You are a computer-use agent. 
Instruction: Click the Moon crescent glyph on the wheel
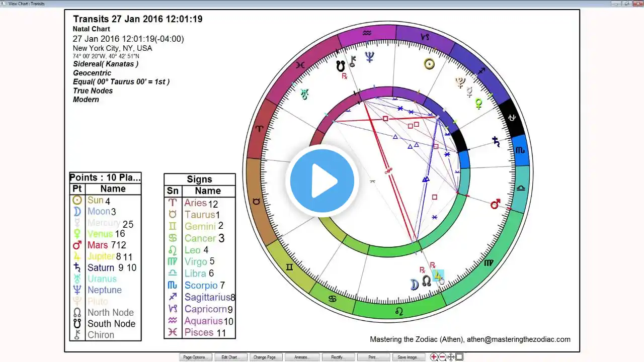[x=414, y=285]
